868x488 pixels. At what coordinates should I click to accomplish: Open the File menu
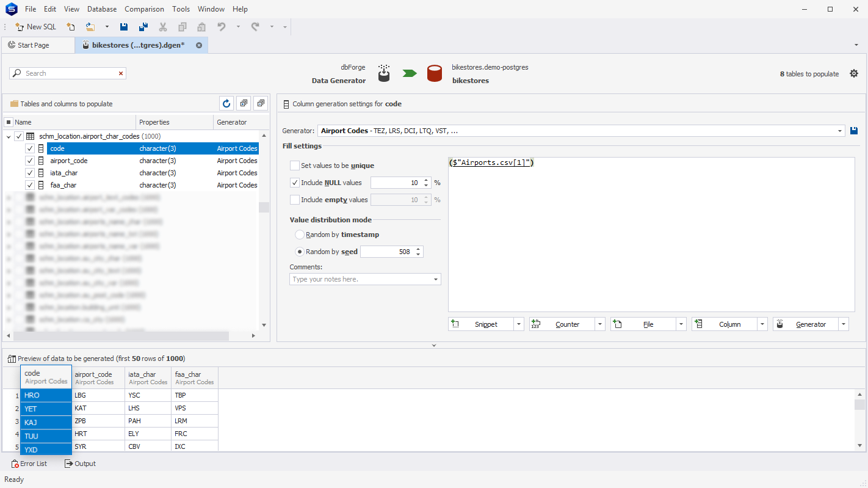tap(31, 9)
